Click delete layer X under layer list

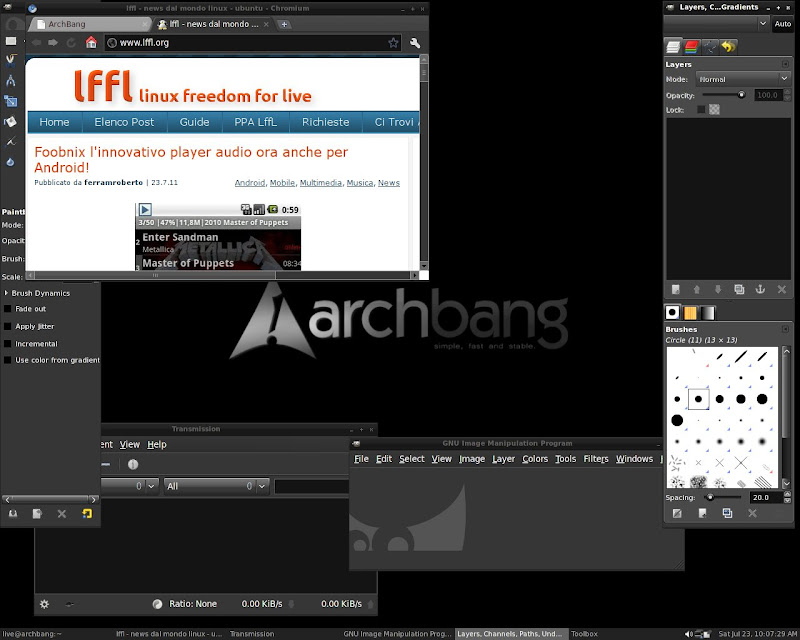pyautogui.click(x=782, y=289)
